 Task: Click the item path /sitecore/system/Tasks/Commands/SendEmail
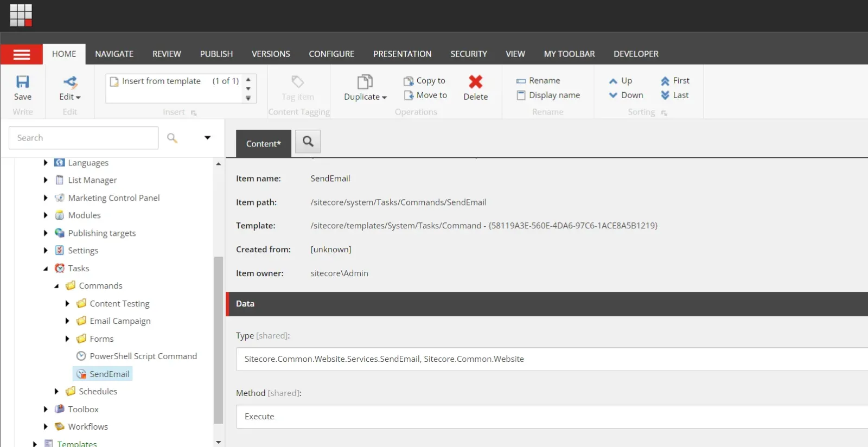click(x=398, y=202)
